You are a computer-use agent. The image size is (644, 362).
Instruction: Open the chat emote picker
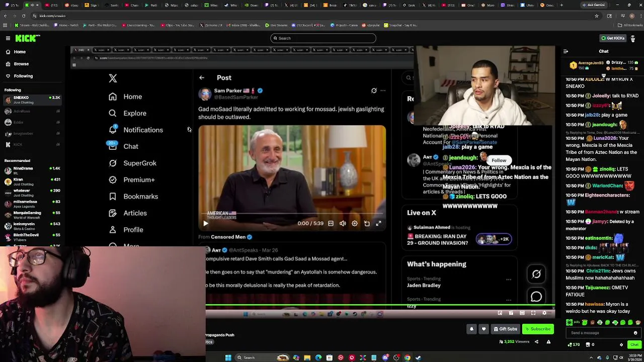pyautogui.click(x=635, y=333)
